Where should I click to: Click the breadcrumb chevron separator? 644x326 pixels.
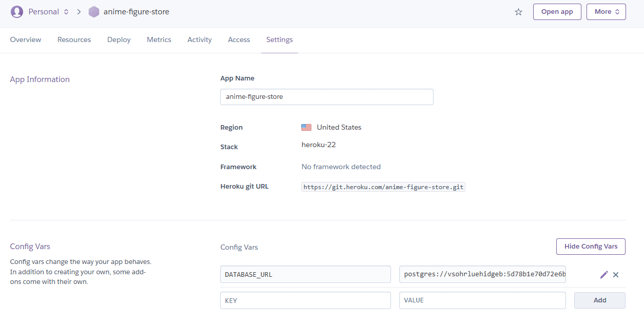pos(79,12)
